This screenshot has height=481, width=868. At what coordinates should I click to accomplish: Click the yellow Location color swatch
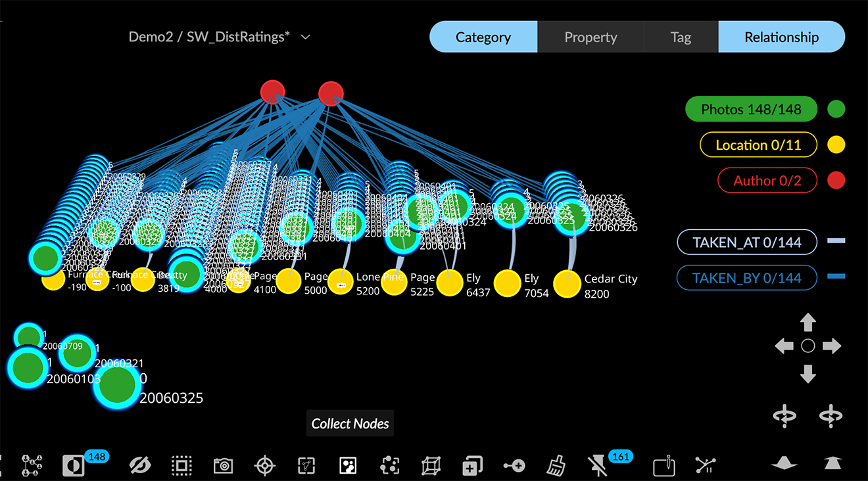[836, 145]
